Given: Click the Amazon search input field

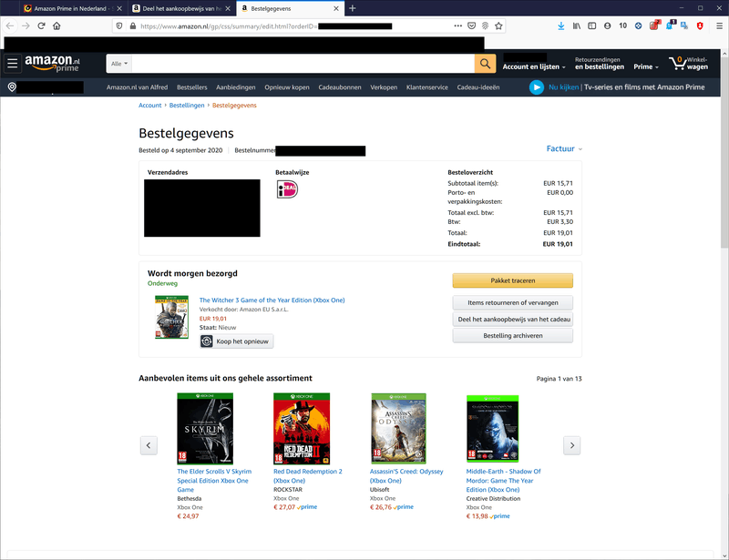Looking at the screenshot, I should (x=303, y=64).
